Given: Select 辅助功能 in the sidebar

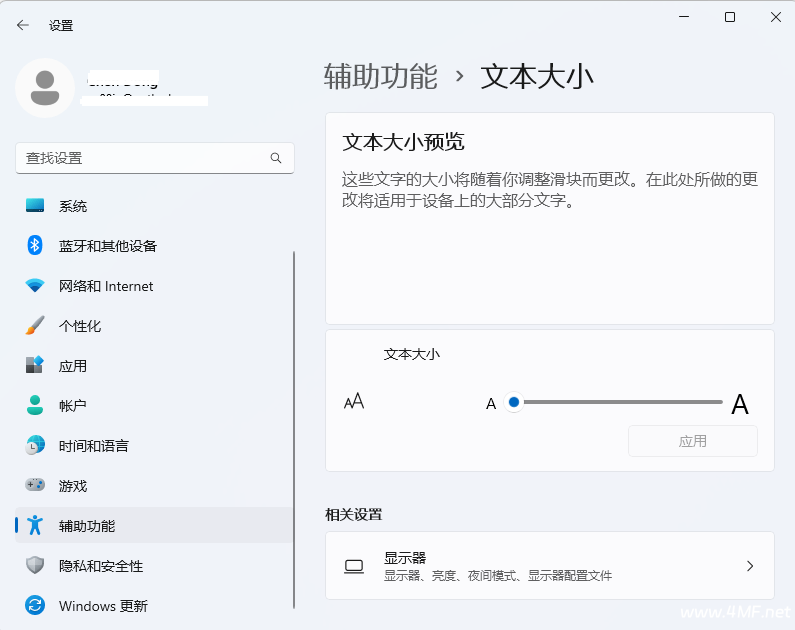Looking at the screenshot, I should [x=87, y=526].
